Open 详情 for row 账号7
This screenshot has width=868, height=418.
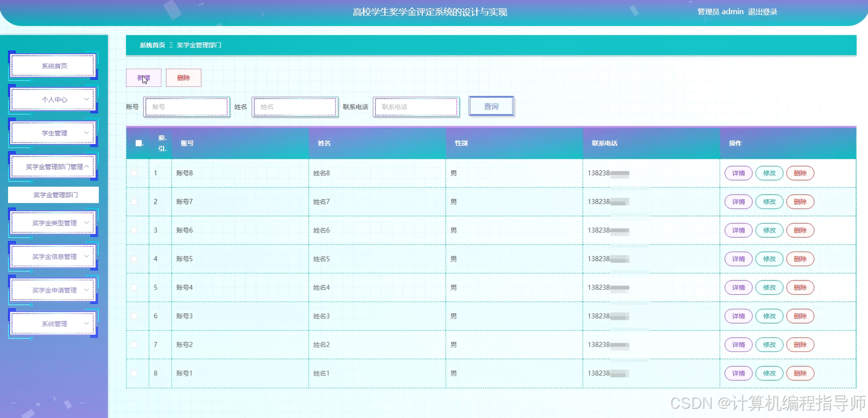739,202
